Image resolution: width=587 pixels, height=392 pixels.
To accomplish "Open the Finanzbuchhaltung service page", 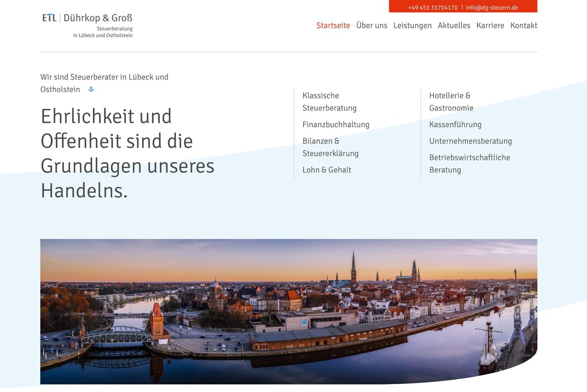I will [336, 124].
